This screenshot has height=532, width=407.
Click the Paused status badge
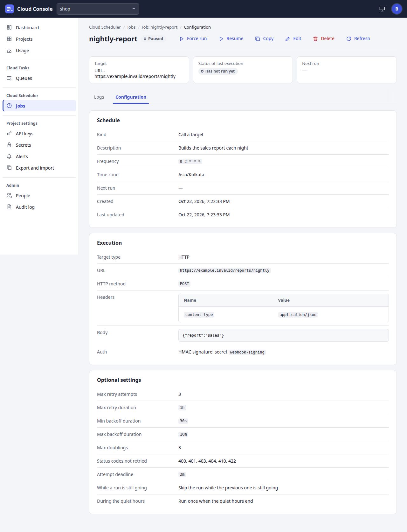coord(153,39)
